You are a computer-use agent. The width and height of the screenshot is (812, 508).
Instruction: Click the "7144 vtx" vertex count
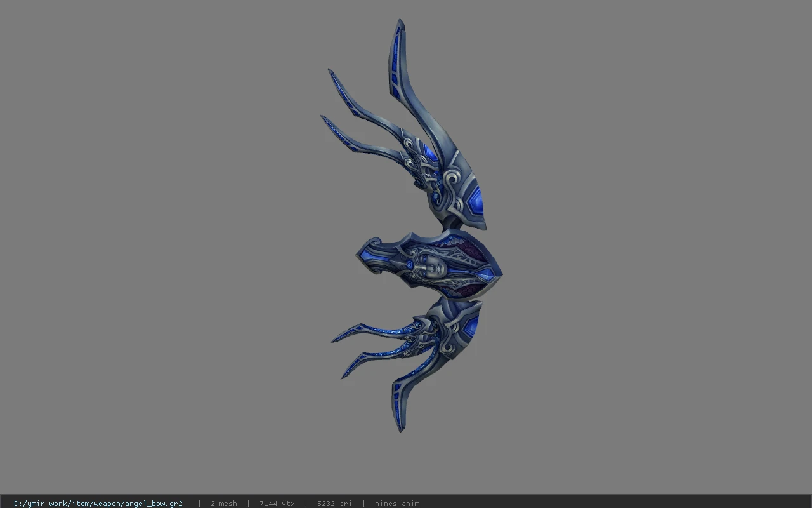pos(277,504)
